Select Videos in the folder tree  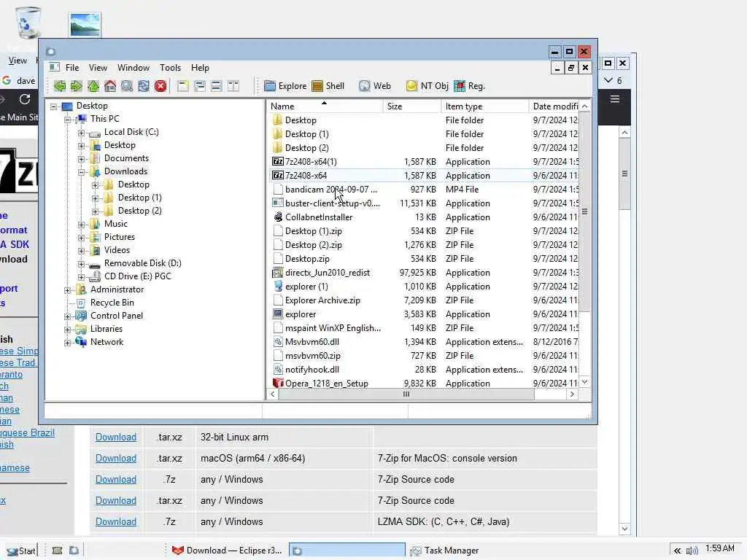tap(117, 250)
